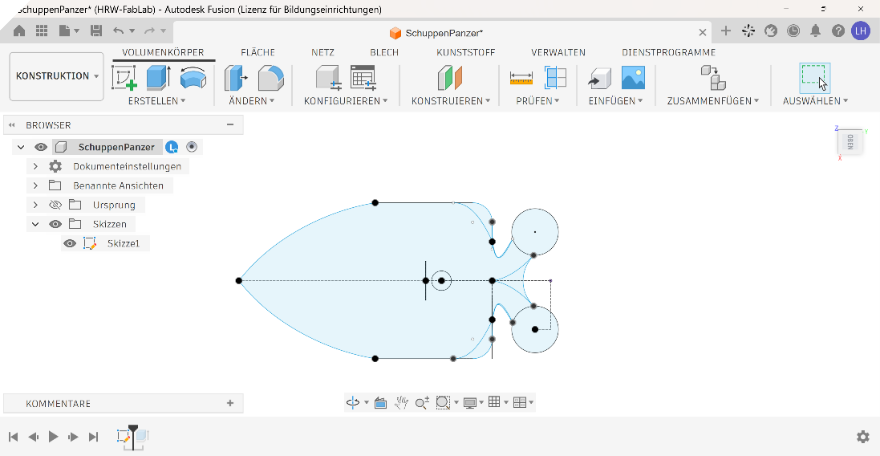Open the EINFÜGEN dropdown menu
The image size is (880, 456).
click(616, 100)
